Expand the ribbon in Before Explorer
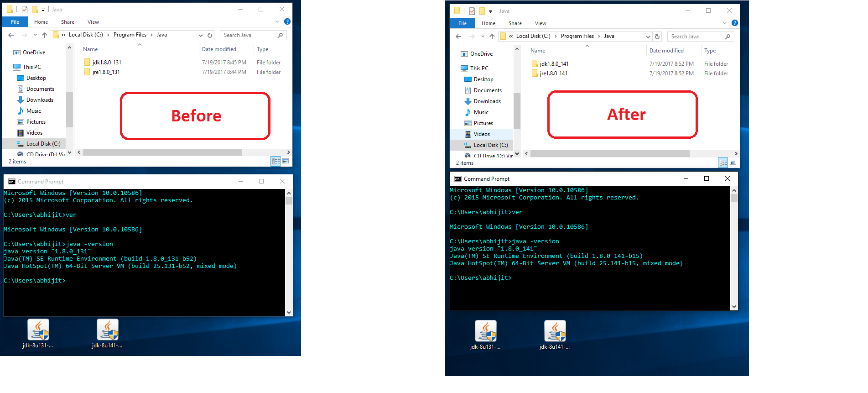This screenshot has height=393, width=868. (277, 21)
